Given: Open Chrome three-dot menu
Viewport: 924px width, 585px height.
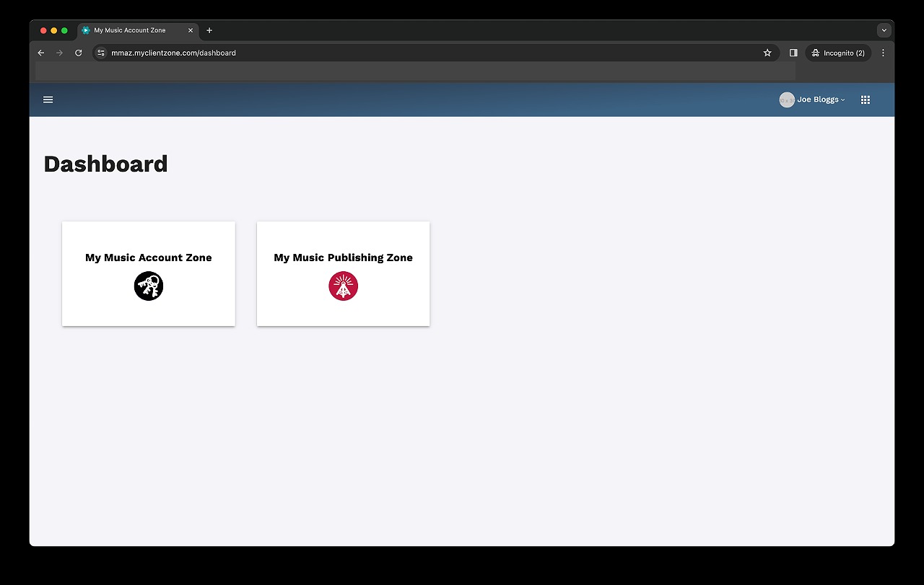Looking at the screenshot, I should pyautogui.click(x=883, y=53).
